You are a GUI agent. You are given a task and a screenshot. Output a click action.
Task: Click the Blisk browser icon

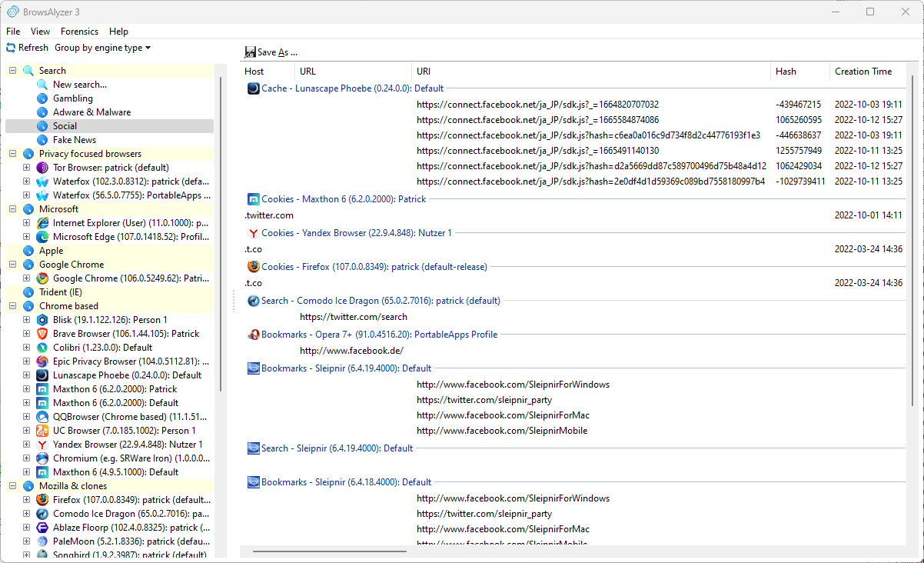[42, 320]
